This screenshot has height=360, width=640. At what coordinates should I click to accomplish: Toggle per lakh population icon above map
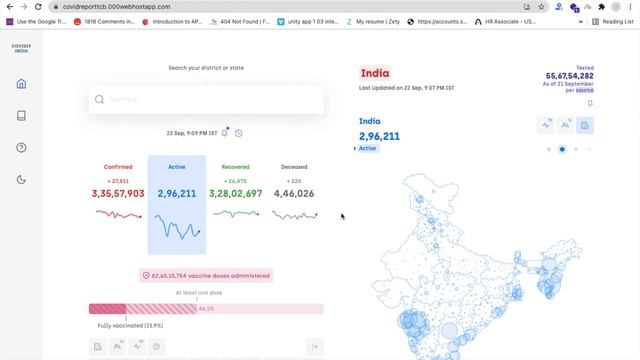pyautogui.click(x=565, y=125)
